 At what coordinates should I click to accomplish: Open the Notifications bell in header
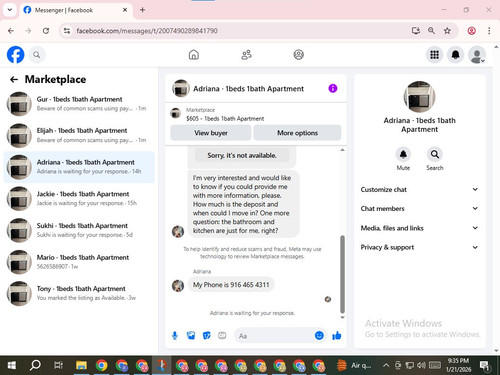pyautogui.click(x=456, y=55)
